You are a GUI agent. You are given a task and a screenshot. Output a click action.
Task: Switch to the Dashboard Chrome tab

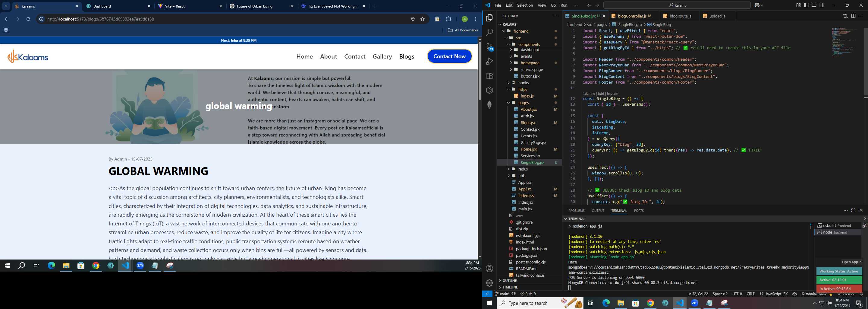[x=118, y=6]
